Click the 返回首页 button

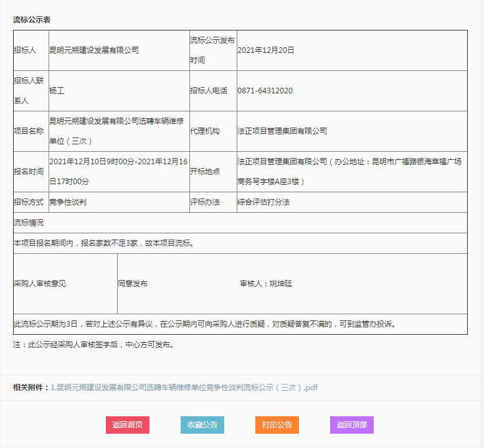pyautogui.click(x=127, y=425)
